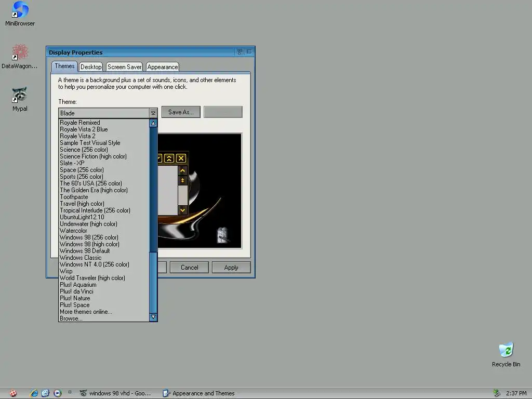Open the Appearance tab

tap(163, 67)
